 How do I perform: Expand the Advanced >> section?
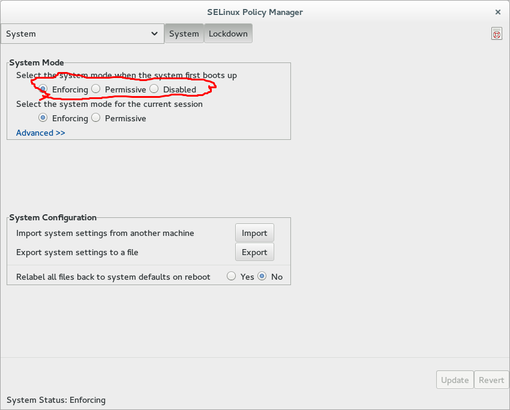coord(40,133)
